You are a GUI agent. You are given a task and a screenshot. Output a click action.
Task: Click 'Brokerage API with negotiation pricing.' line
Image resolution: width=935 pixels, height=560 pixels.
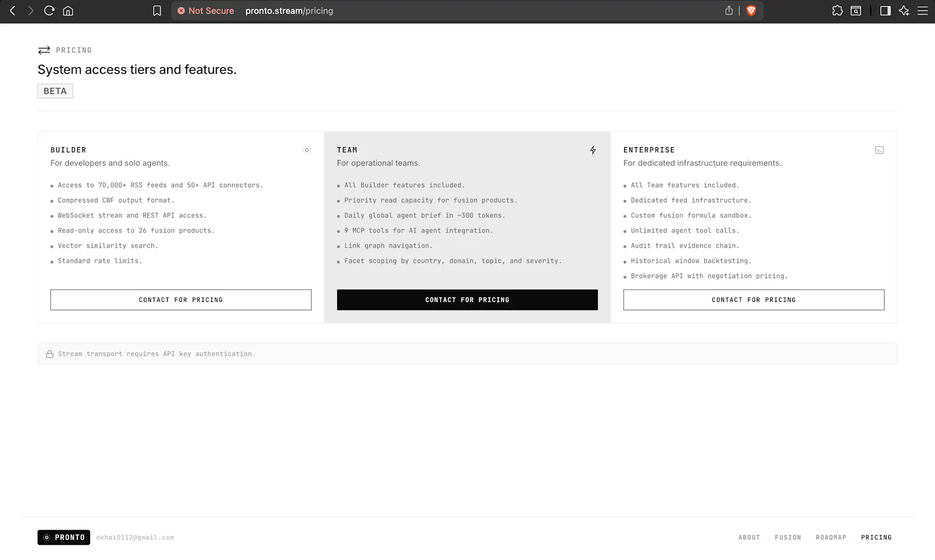pyautogui.click(x=709, y=276)
